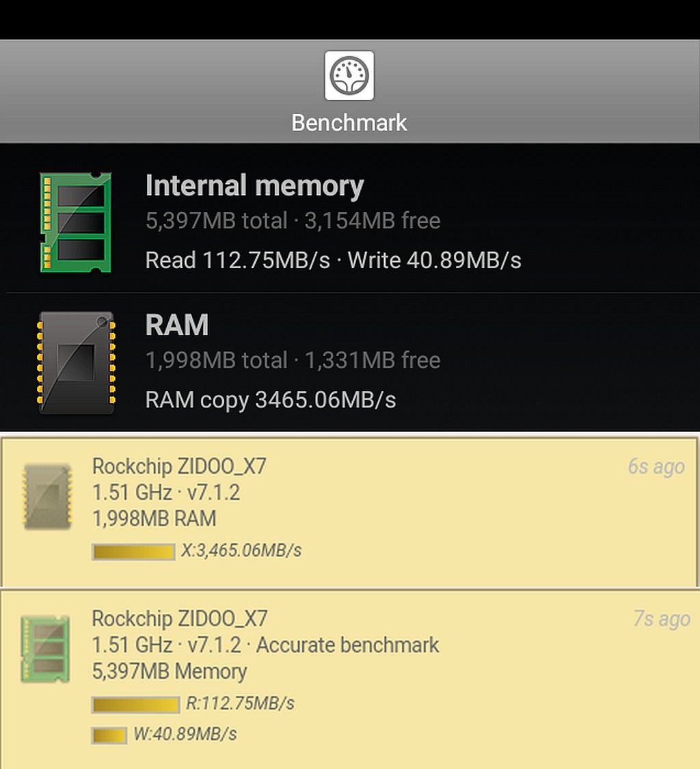Click the 1,998MB total 1,331MB free text

[293, 360]
